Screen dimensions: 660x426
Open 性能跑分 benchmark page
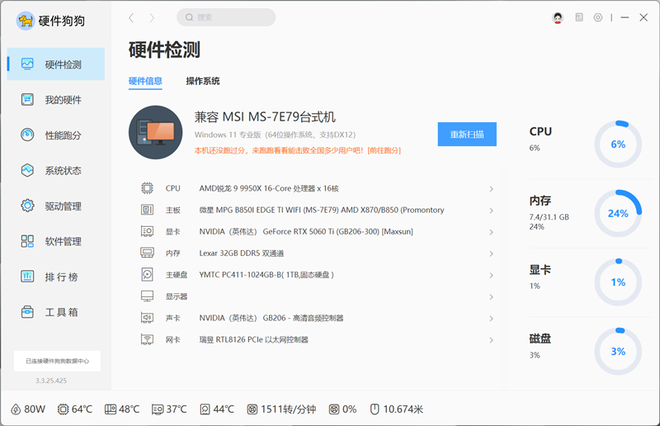point(60,135)
